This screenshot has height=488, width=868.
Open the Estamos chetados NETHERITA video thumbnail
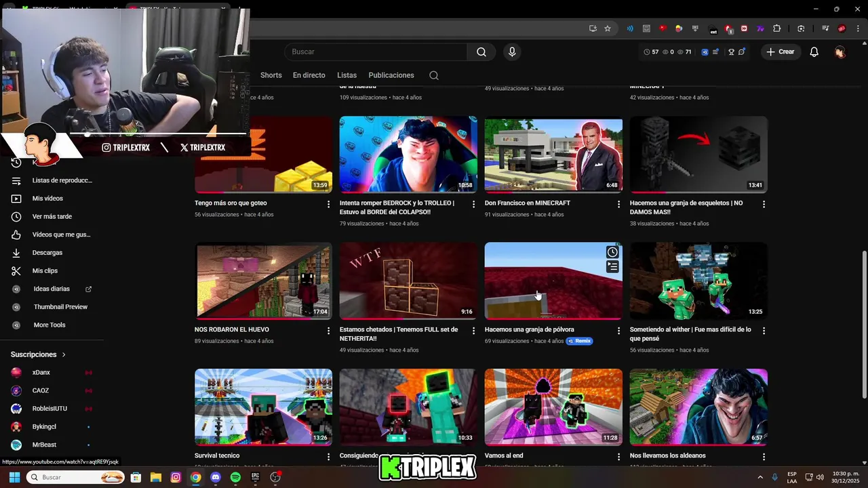408,281
